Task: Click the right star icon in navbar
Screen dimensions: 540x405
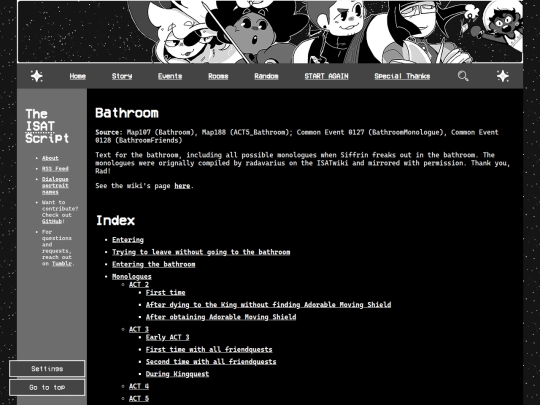Action: tap(503, 76)
